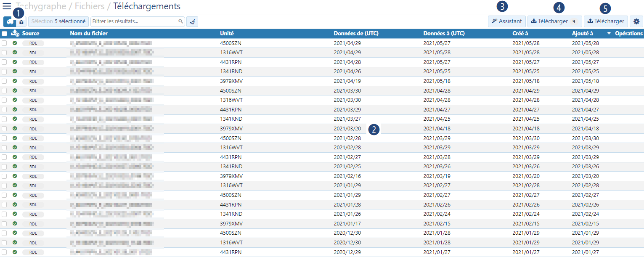Click the Ajouté à column header

(583, 33)
